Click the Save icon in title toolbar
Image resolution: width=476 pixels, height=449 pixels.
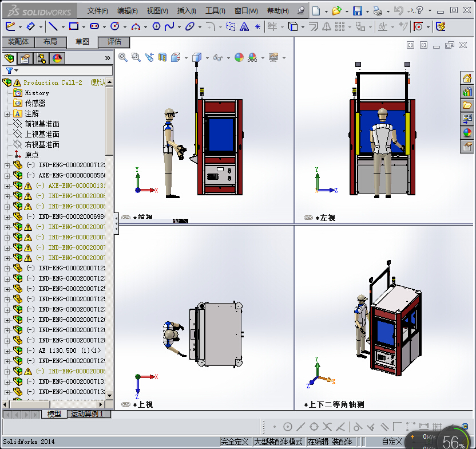[358, 11]
